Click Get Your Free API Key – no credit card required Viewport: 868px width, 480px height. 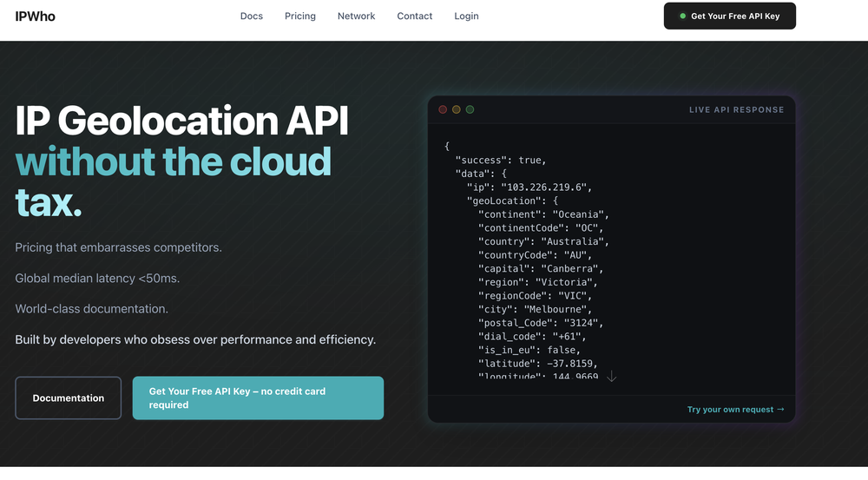(258, 398)
